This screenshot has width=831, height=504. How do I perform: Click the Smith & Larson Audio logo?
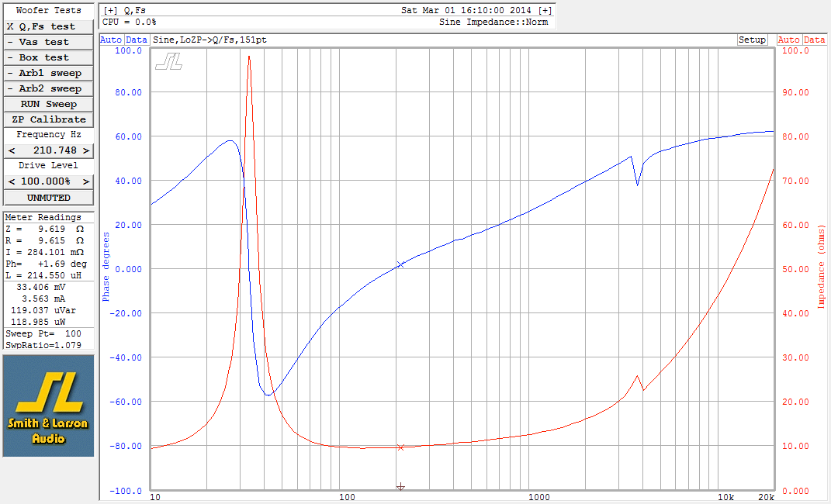(x=48, y=406)
